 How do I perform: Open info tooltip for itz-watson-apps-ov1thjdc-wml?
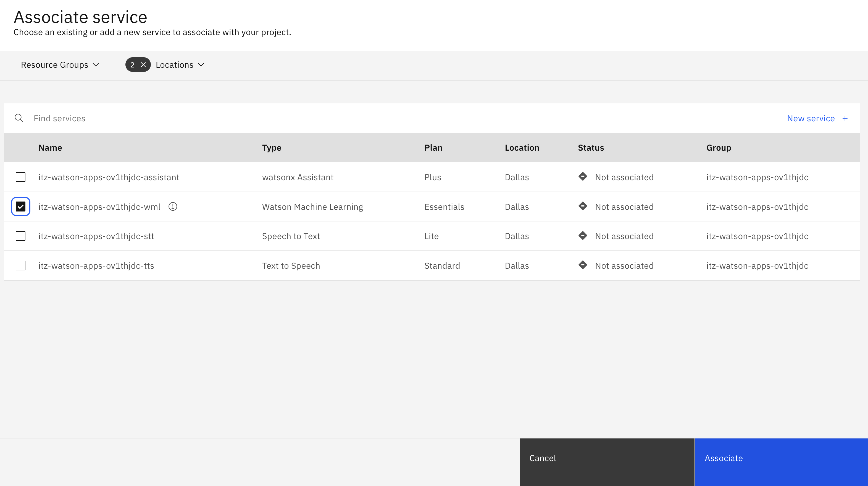point(173,207)
